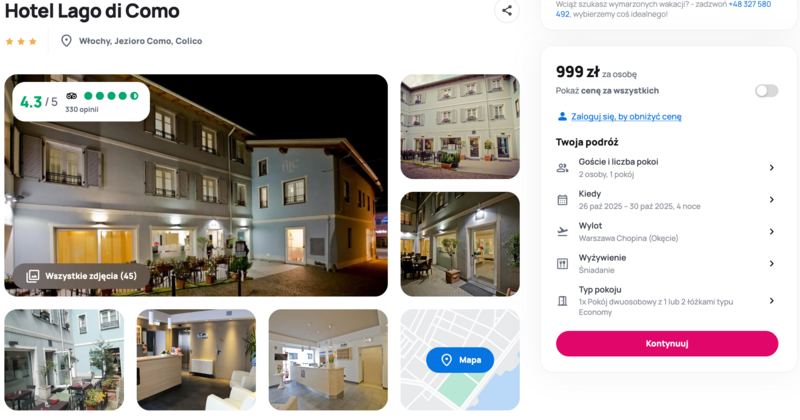Toggle Pokaż cenę za wszystkich switch
800x420 pixels.
(766, 91)
